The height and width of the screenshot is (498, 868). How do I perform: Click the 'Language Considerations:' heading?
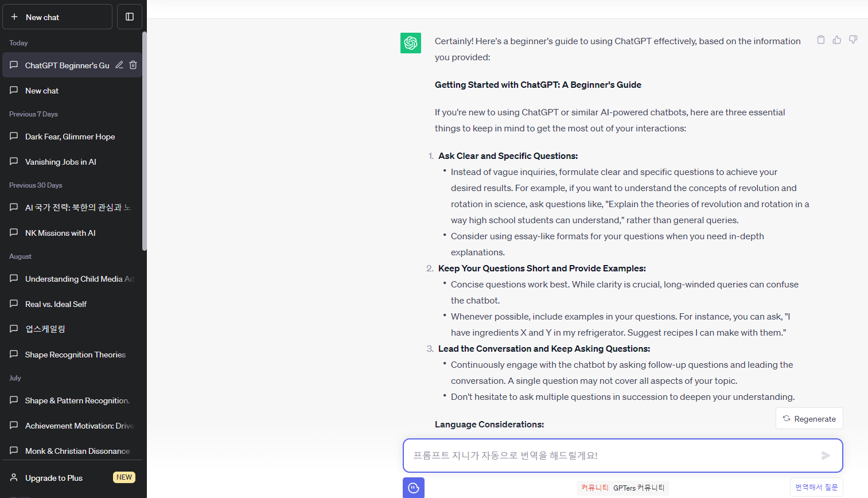pos(489,425)
